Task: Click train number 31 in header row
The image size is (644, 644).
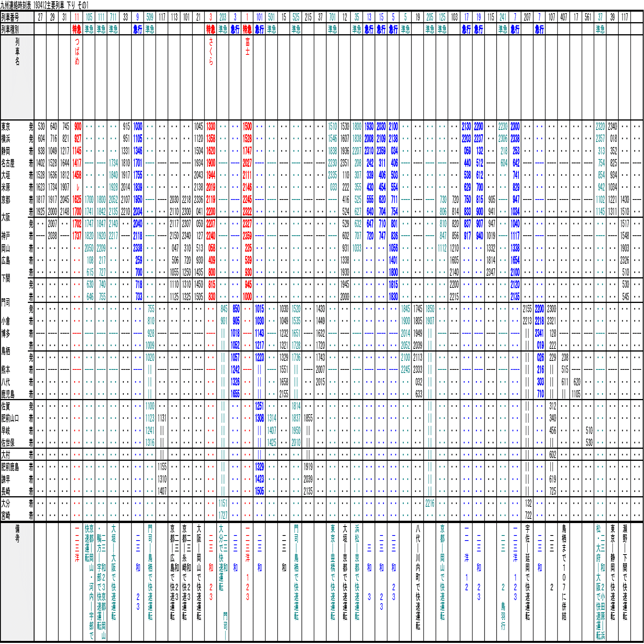Action: [x=65, y=17]
